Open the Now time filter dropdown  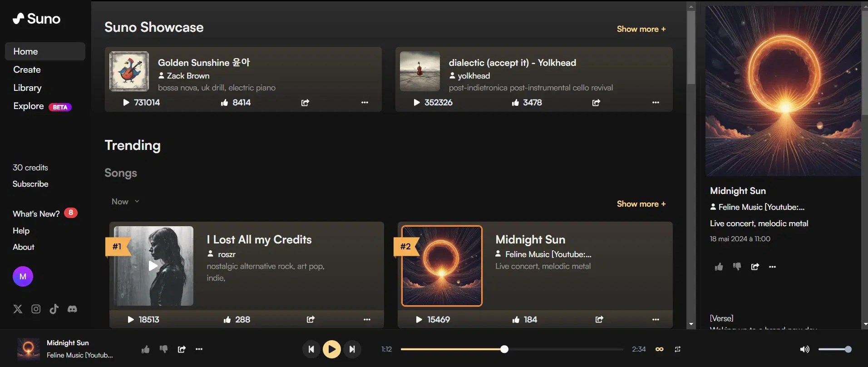coord(125,202)
